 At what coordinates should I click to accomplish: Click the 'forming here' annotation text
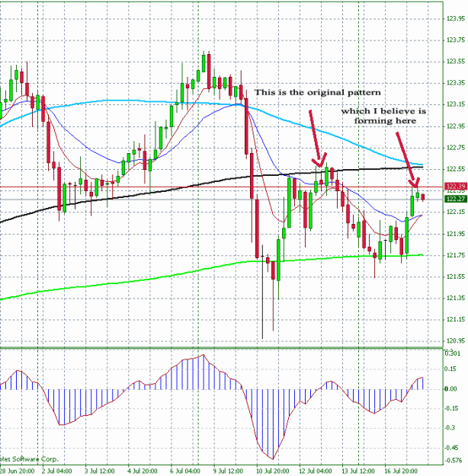[385, 121]
